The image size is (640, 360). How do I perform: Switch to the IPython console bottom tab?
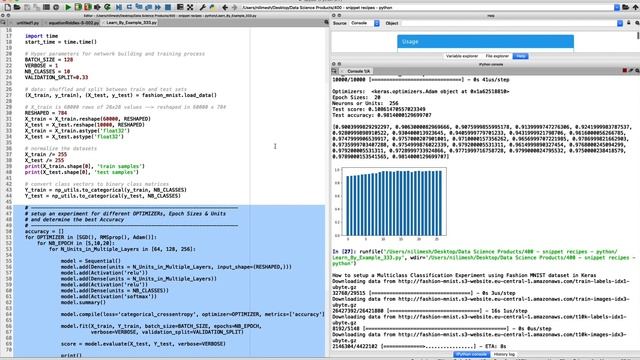click(471, 354)
